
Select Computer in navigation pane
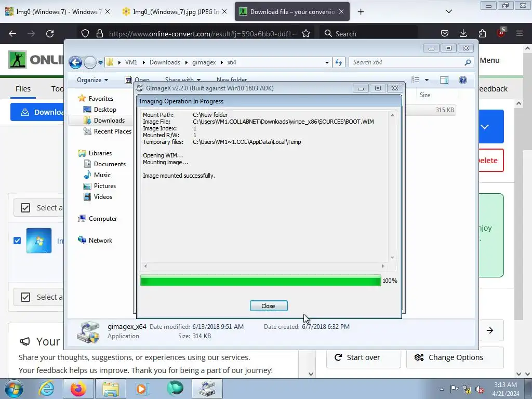coord(103,219)
